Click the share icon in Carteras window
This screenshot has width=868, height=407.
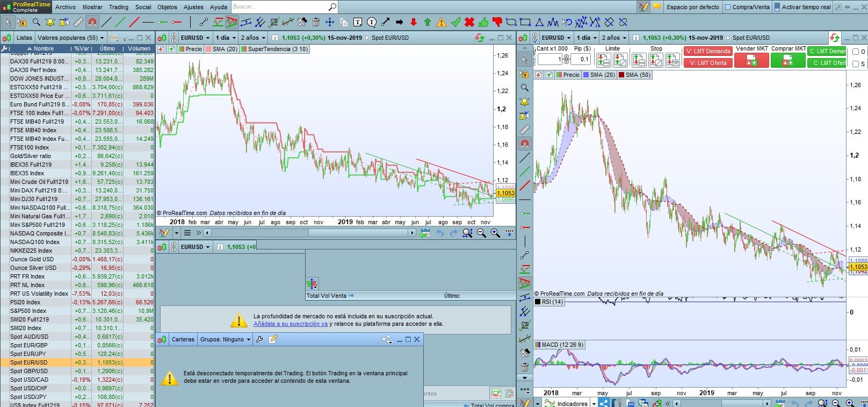[387, 339]
